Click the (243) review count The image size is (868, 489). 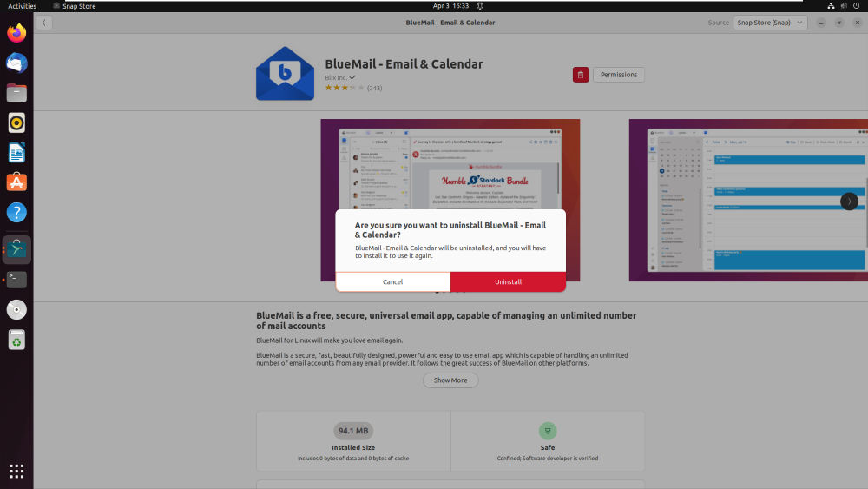375,88
